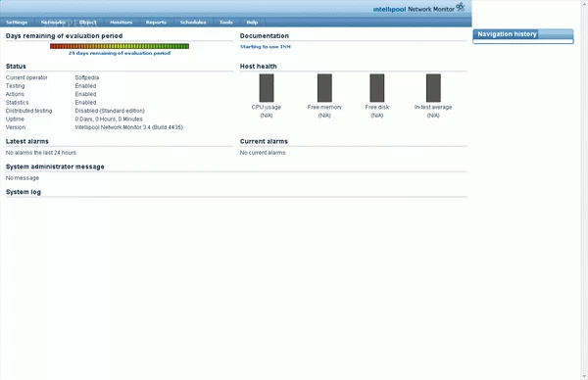The height and width of the screenshot is (380, 588).
Task: Click the Free memory gauge bar
Action: pos(324,88)
